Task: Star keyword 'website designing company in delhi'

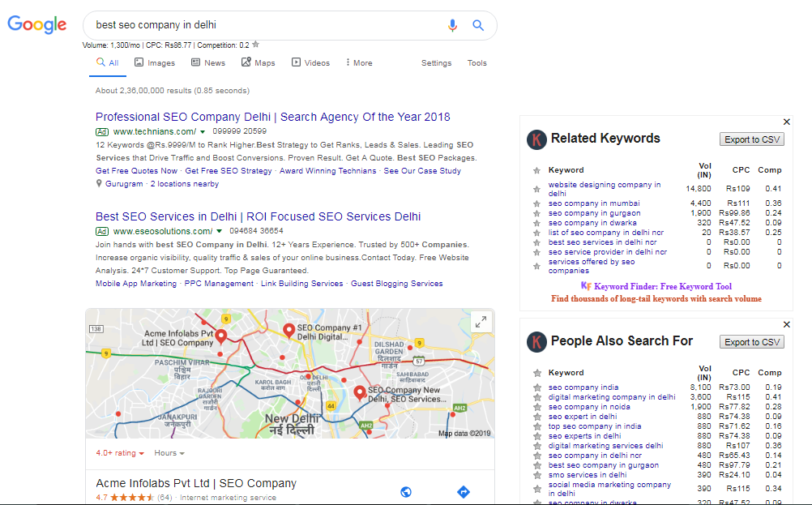Action: [x=537, y=189]
